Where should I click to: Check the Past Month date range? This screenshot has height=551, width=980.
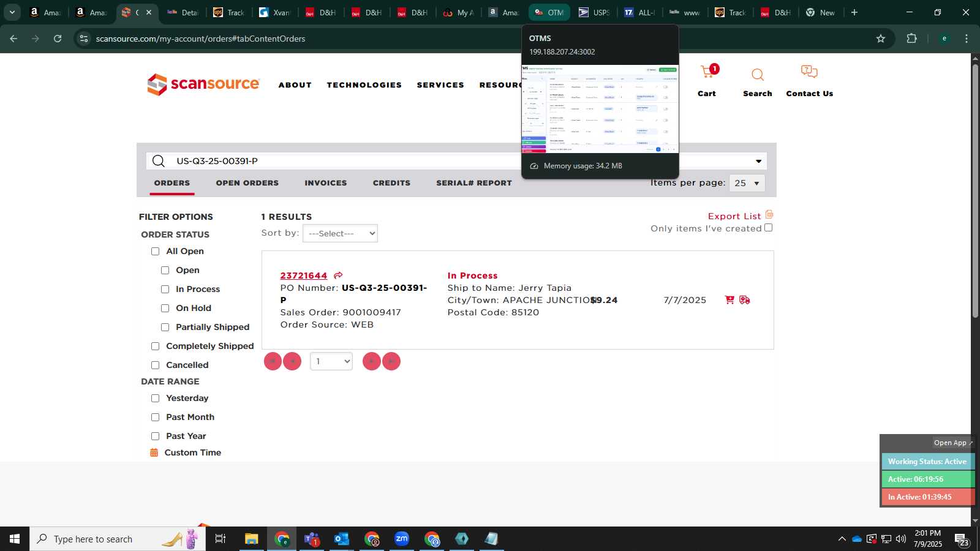click(x=155, y=418)
